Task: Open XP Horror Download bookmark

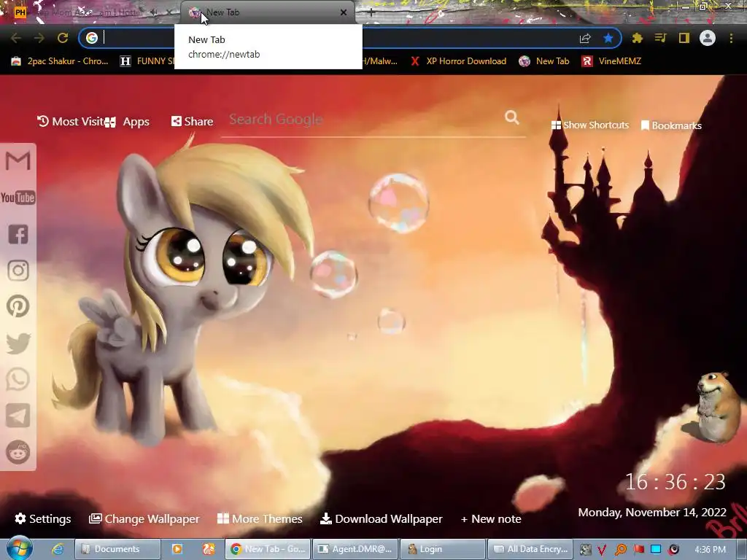Action: tap(458, 61)
